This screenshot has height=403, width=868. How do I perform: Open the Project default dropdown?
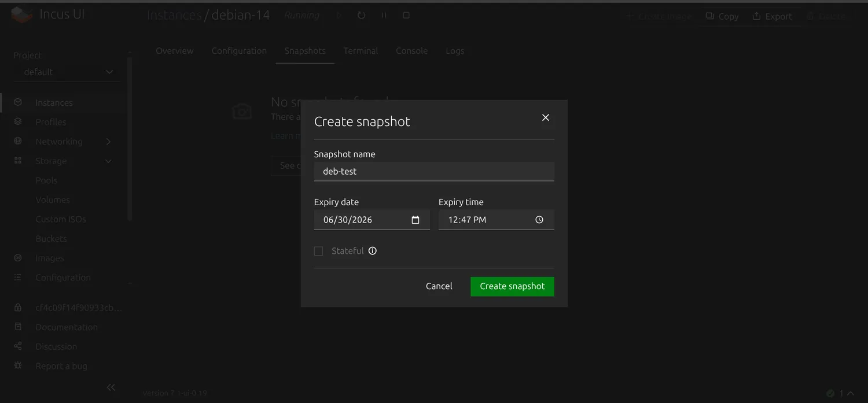[x=67, y=72]
